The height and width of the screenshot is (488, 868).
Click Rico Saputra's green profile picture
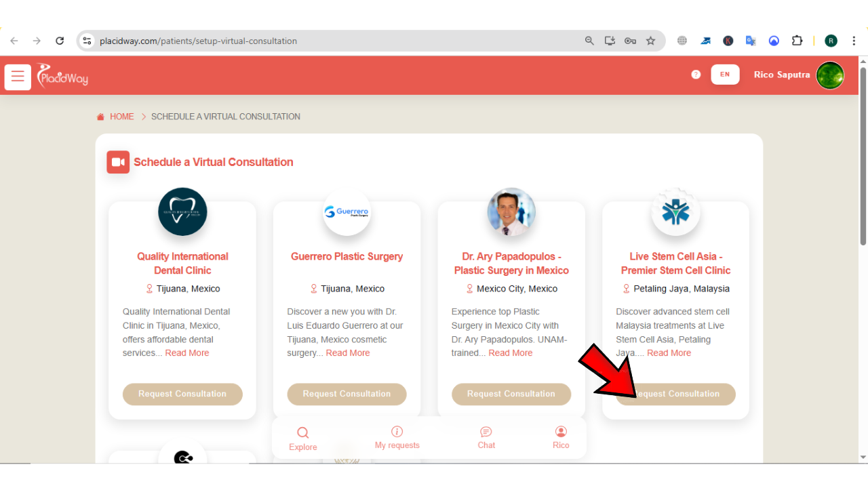point(830,75)
